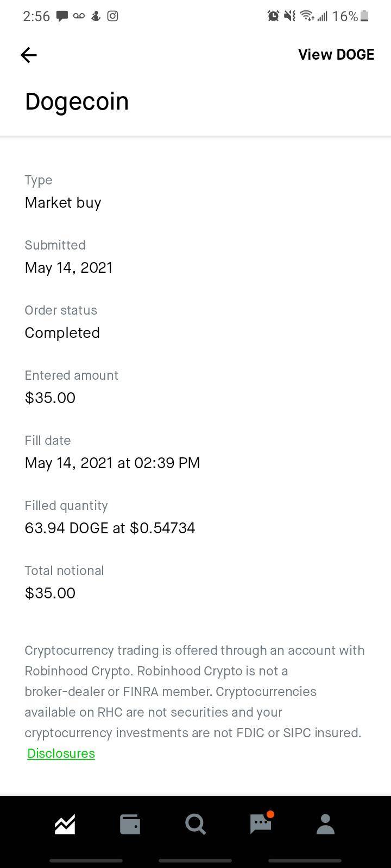Tap the Completed order status text
Image resolution: width=391 pixels, height=868 pixels.
click(x=62, y=333)
